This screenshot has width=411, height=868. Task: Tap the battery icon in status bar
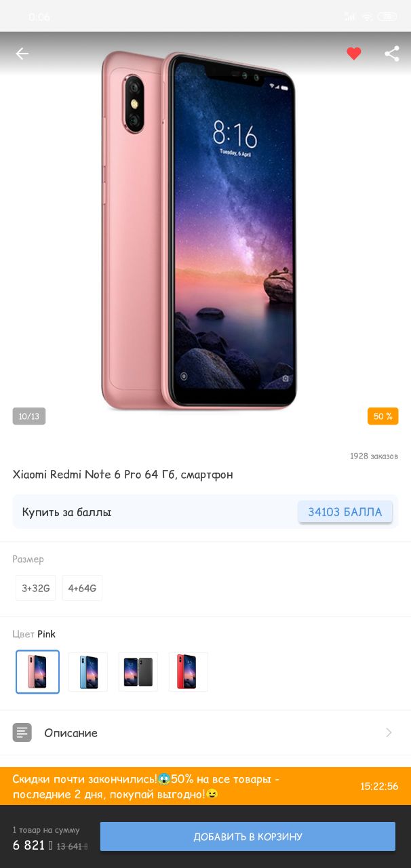click(x=387, y=16)
